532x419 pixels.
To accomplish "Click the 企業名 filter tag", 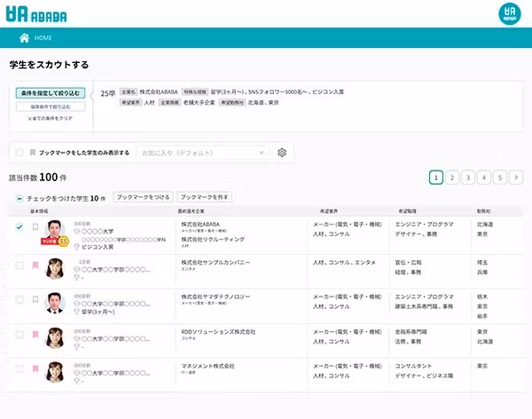I will pos(129,91).
